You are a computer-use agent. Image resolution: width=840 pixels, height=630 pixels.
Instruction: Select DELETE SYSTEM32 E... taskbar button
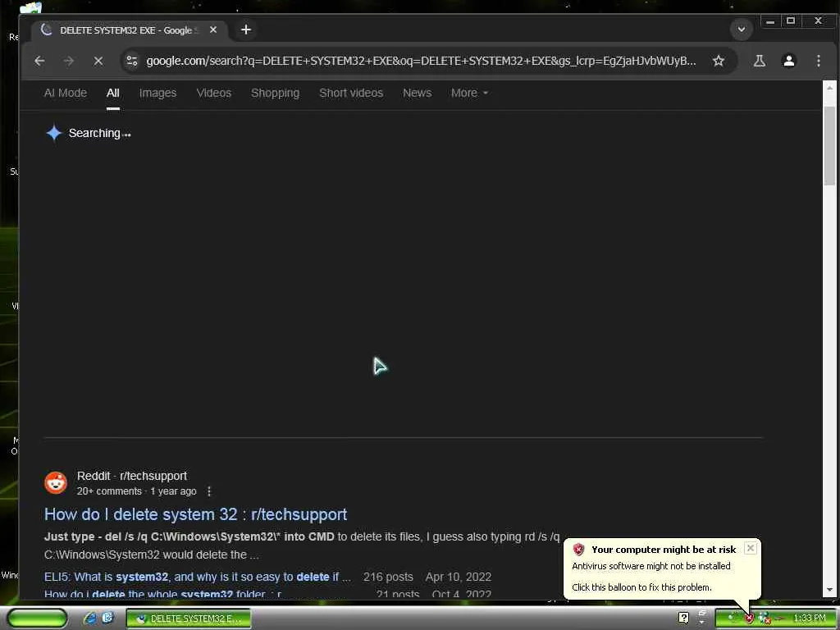(x=189, y=619)
